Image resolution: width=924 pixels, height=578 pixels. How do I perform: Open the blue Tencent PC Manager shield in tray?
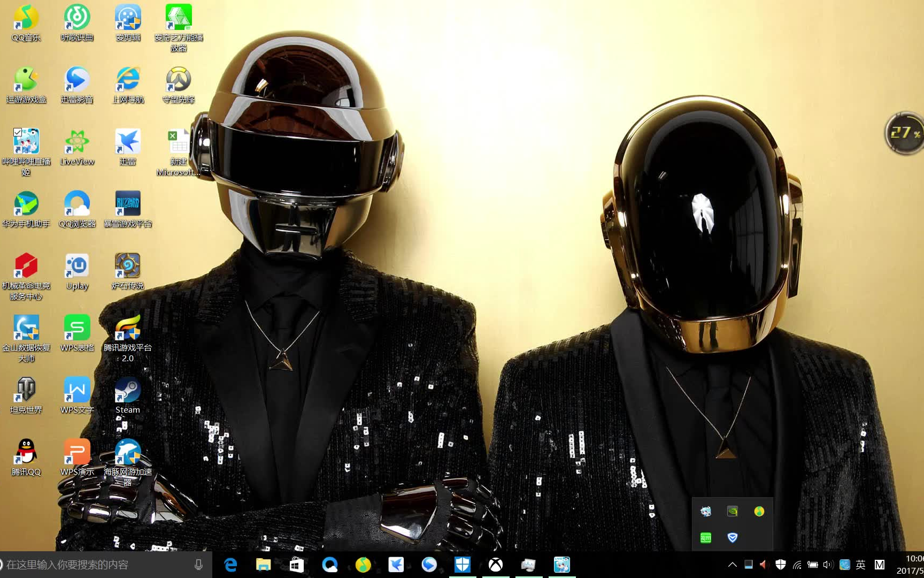(733, 538)
